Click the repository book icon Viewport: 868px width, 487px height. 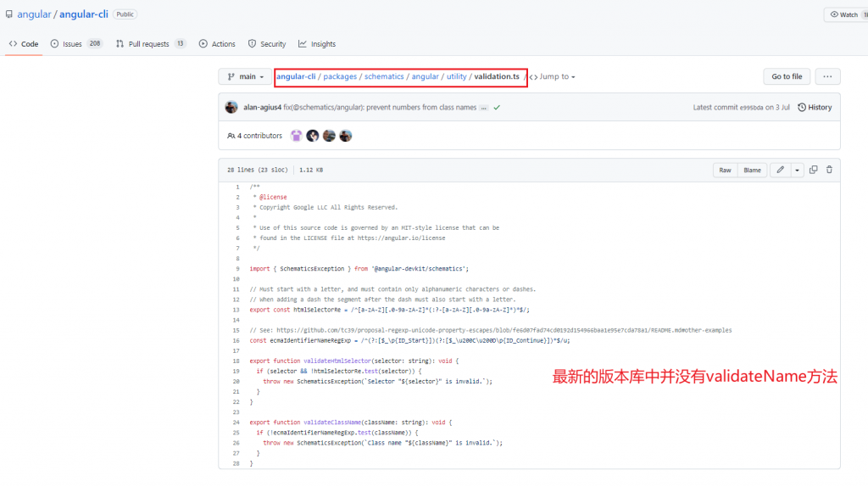click(x=8, y=14)
